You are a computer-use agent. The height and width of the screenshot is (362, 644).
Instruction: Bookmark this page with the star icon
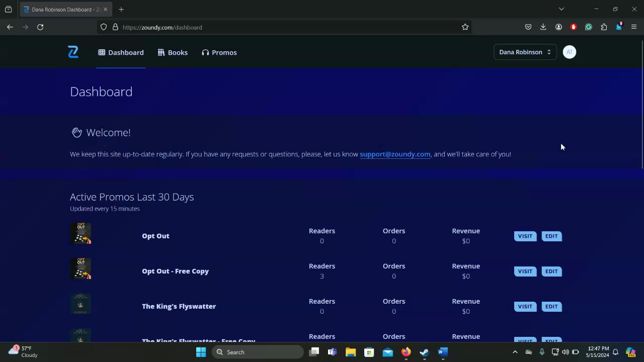click(x=465, y=27)
